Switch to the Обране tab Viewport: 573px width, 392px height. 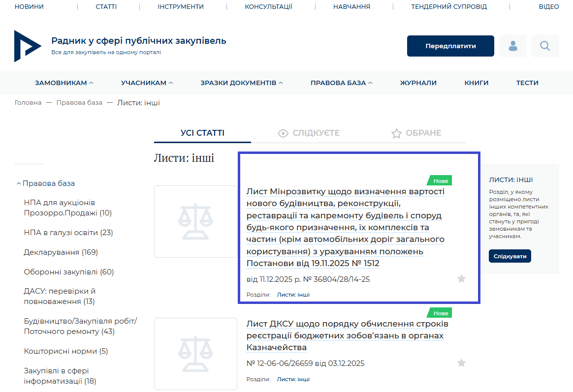coord(416,133)
